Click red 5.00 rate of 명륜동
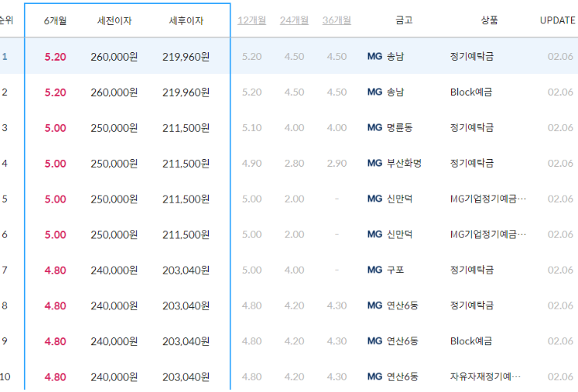The image size is (578, 392). (x=55, y=128)
